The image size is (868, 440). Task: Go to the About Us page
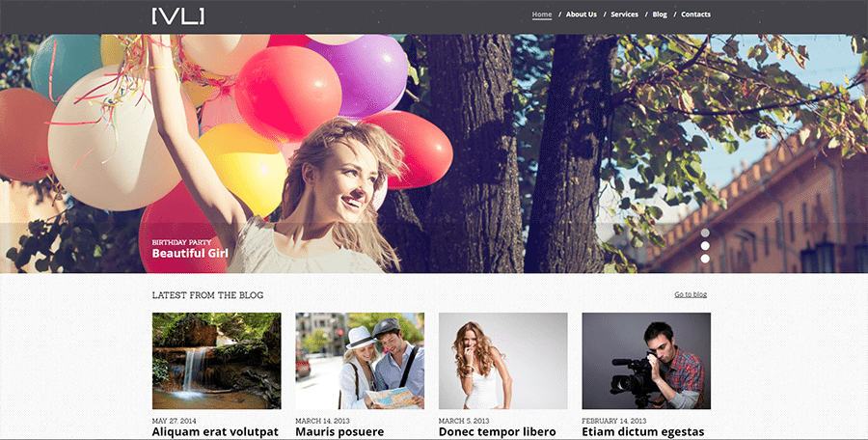581,14
